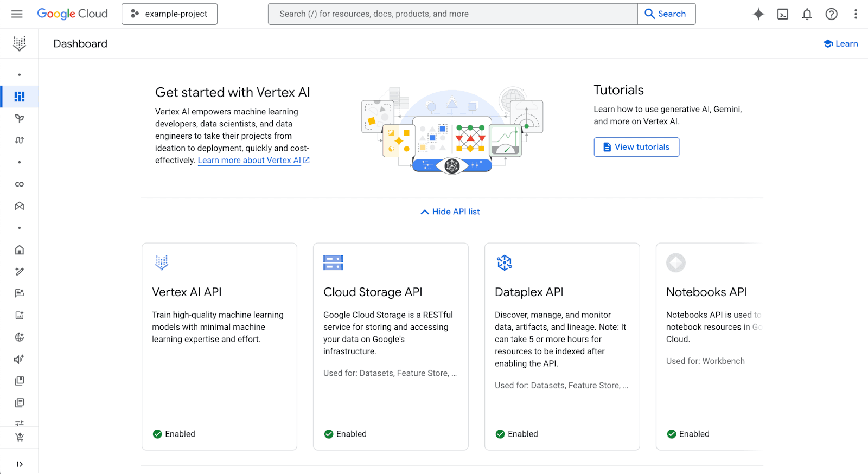Open the help question mark icon
This screenshot has width=868, height=474.
pos(831,14)
